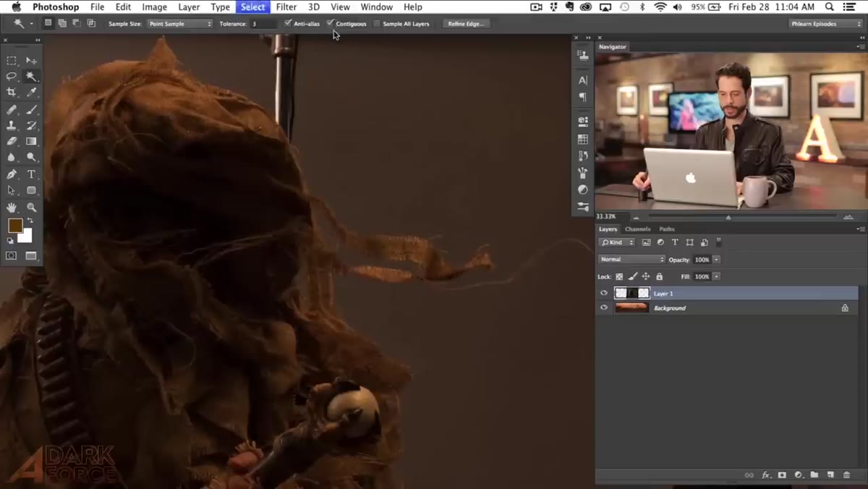Click Add to Selection mode icon
Screen dimensions: 868x489
pos(62,23)
